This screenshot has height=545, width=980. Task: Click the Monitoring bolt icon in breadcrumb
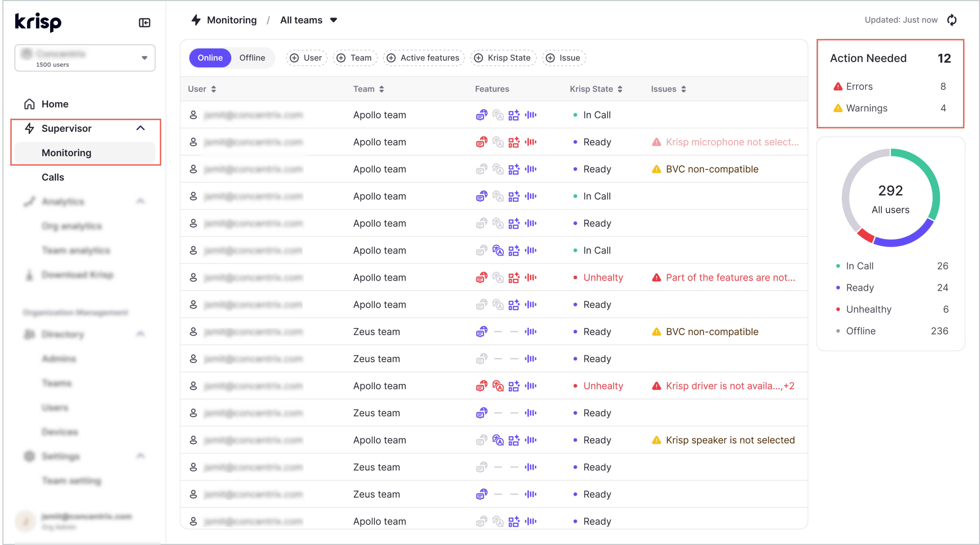pyautogui.click(x=196, y=20)
